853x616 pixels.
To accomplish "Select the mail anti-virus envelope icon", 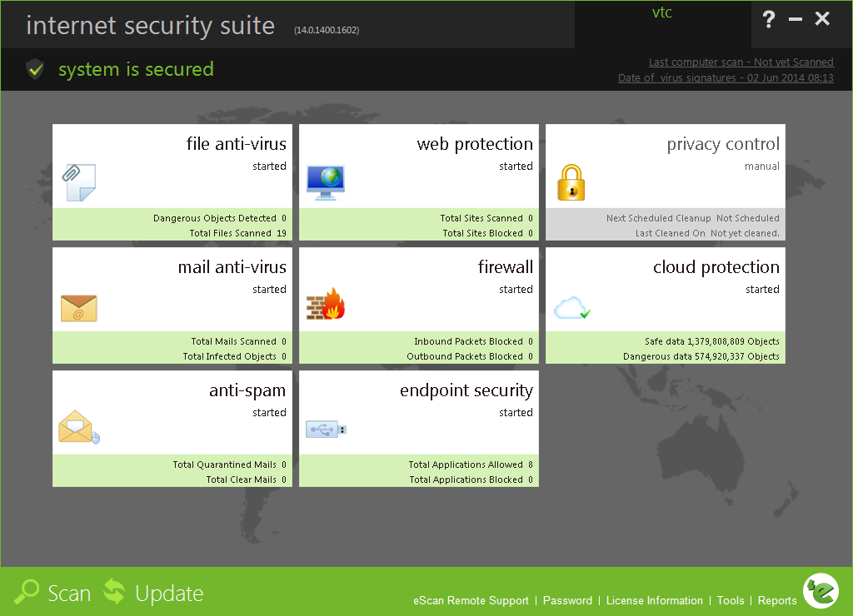I will [x=79, y=308].
